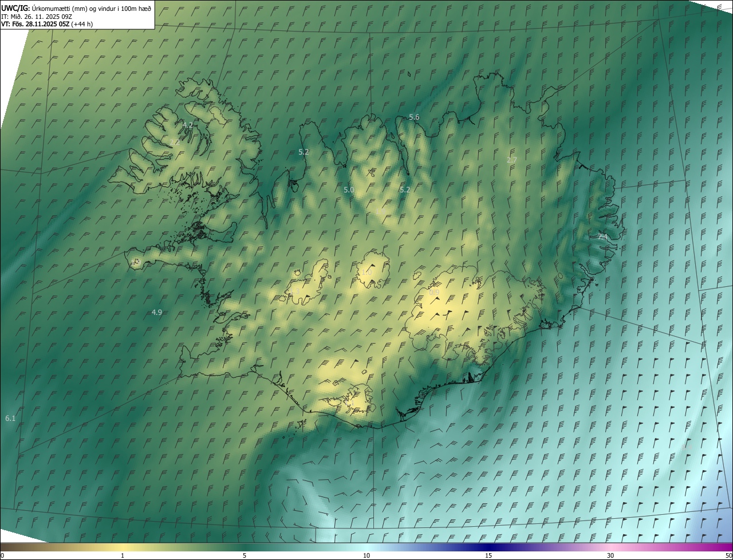This screenshot has height=560, width=733.
Task: Click the color scale tick labeled 1
Action: 123,556
